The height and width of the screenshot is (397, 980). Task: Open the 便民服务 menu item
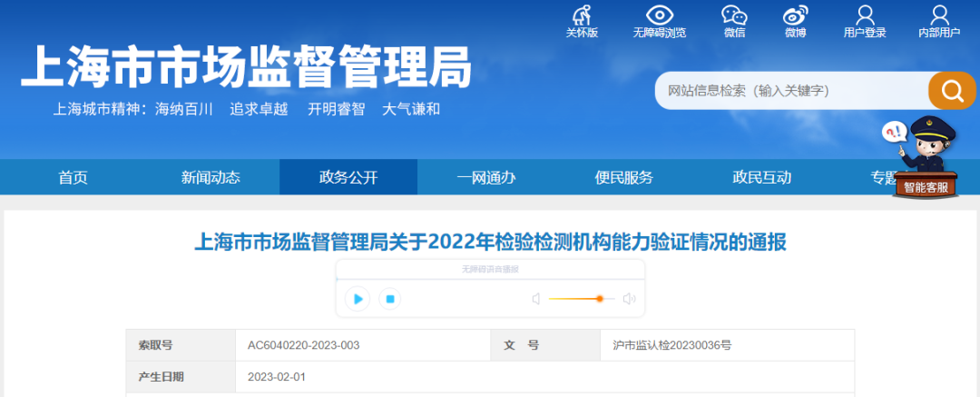click(623, 177)
